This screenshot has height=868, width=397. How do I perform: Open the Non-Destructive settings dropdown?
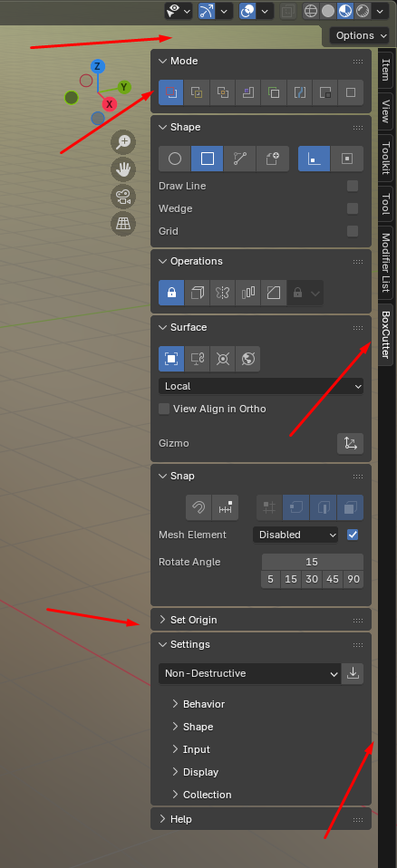250,674
